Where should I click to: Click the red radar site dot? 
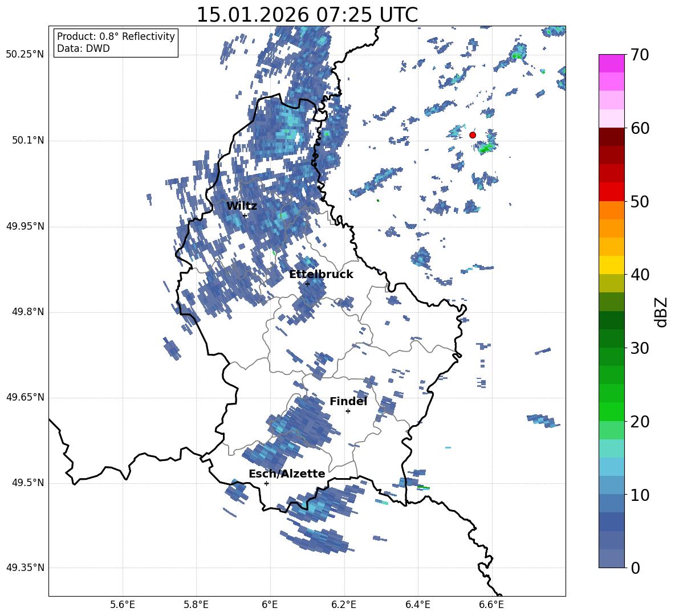click(472, 135)
